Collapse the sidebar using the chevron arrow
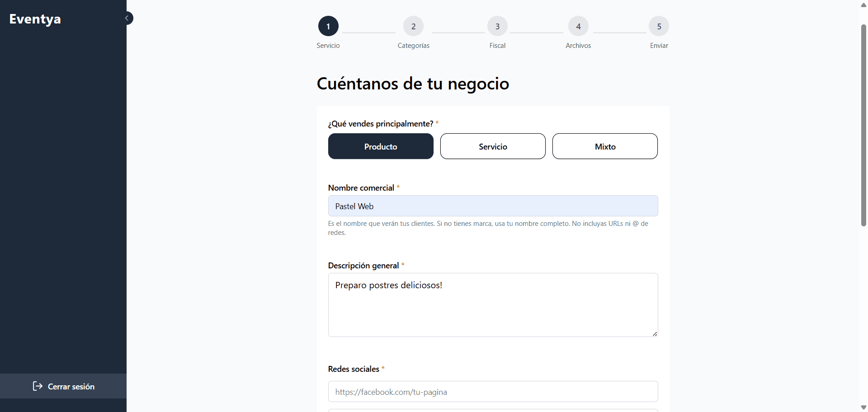Screen dimensions: 868x412 coord(127,18)
